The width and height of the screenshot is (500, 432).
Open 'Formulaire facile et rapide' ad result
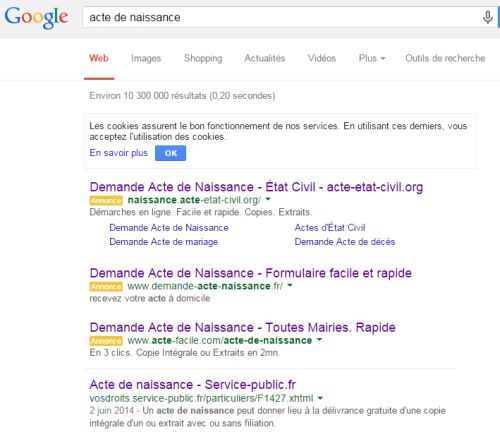click(250, 273)
